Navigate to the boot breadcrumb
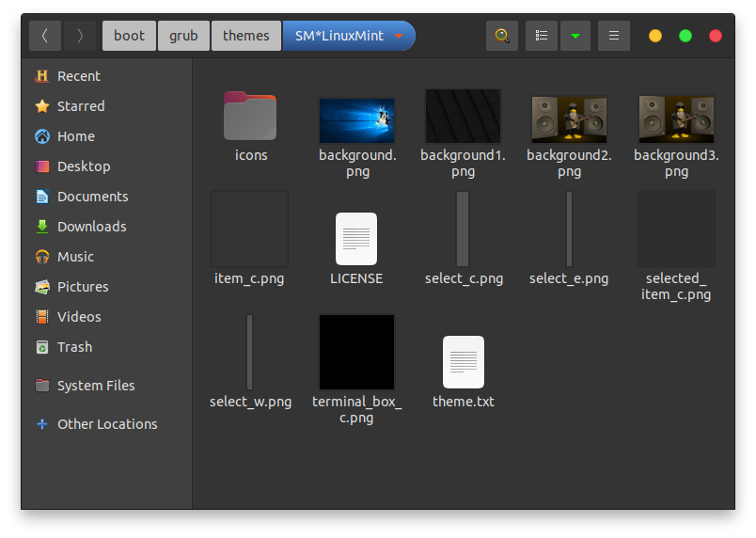 point(129,36)
